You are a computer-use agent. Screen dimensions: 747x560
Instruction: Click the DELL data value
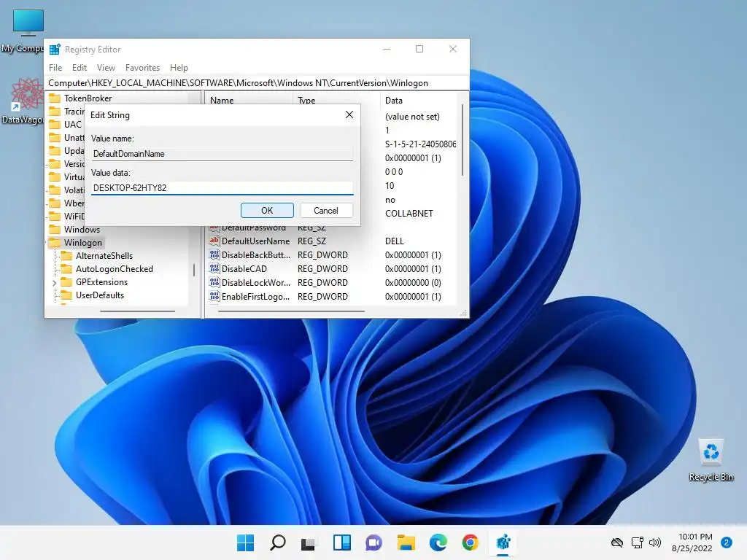pos(394,241)
